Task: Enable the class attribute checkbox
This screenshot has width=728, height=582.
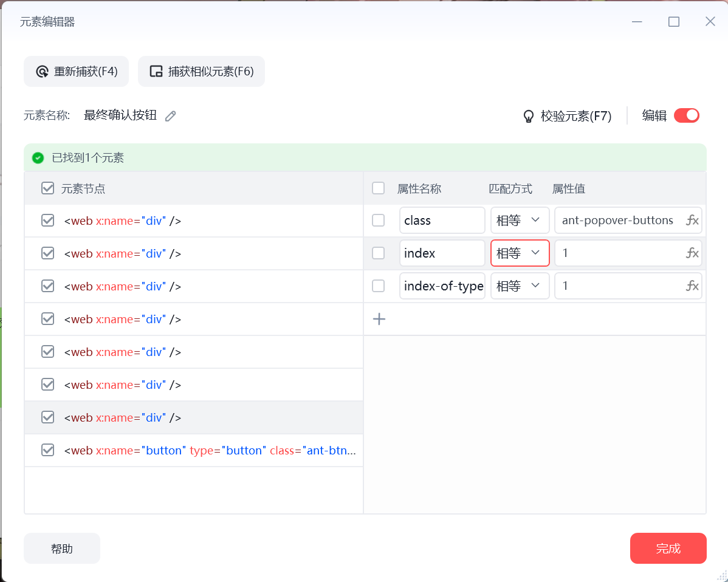Action: click(x=378, y=221)
